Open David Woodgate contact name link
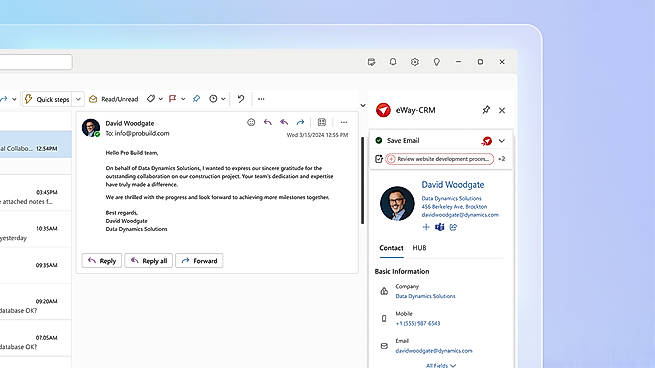Image resolution: width=655 pixels, height=368 pixels. click(453, 185)
